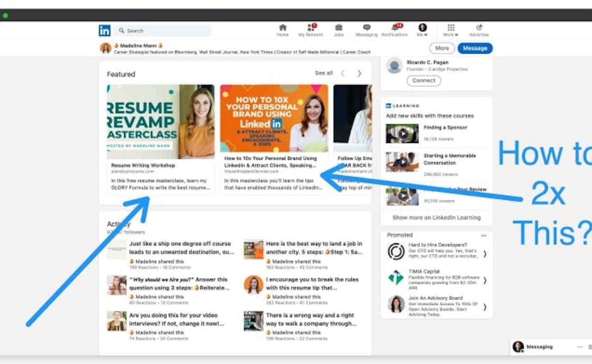Click ship course post thumbnail
This screenshot has height=364, width=592.
(x=117, y=249)
